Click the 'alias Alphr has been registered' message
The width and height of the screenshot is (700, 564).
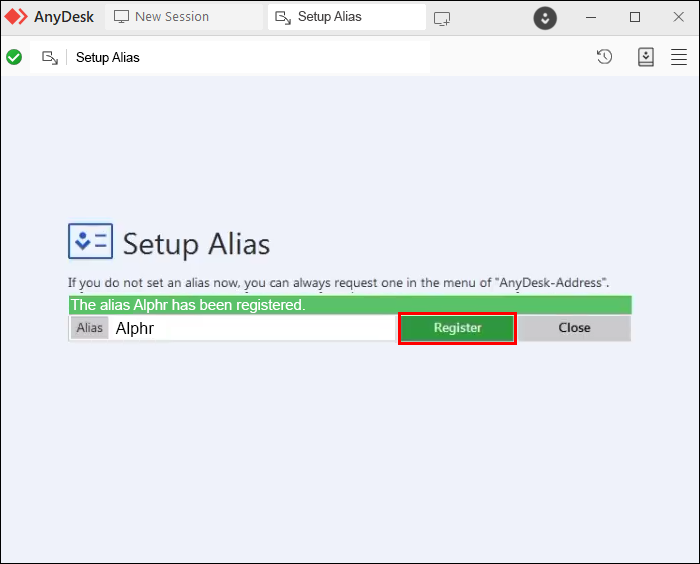[350, 305]
